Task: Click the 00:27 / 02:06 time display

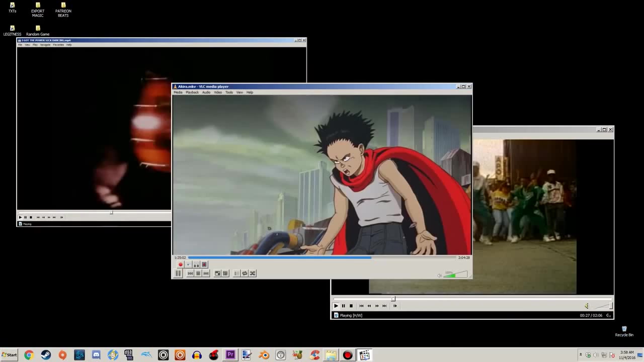Action: point(591,315)
